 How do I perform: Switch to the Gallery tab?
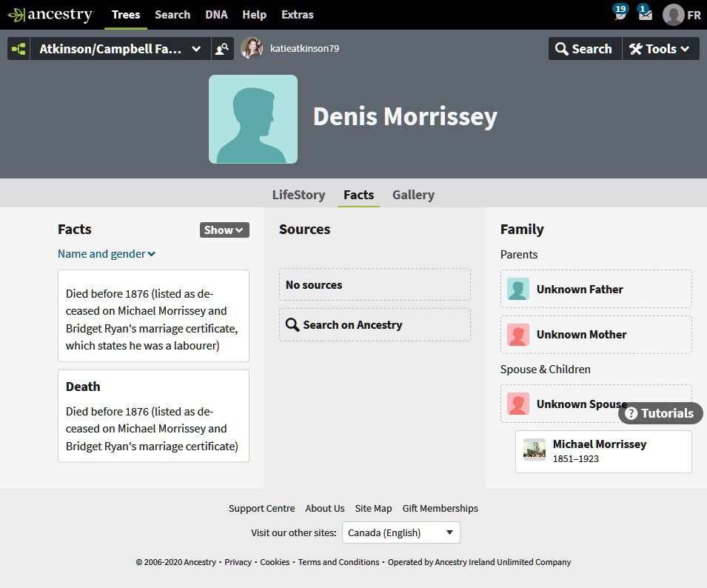coord(413,195)
